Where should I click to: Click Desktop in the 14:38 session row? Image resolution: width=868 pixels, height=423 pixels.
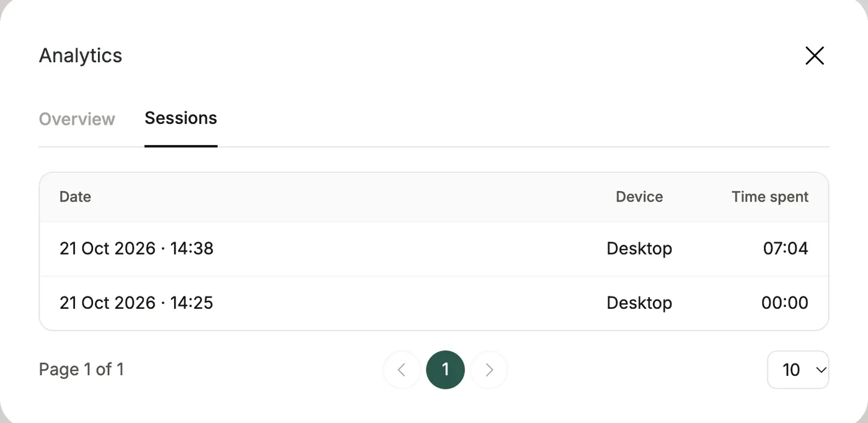[x=639, y=249]
